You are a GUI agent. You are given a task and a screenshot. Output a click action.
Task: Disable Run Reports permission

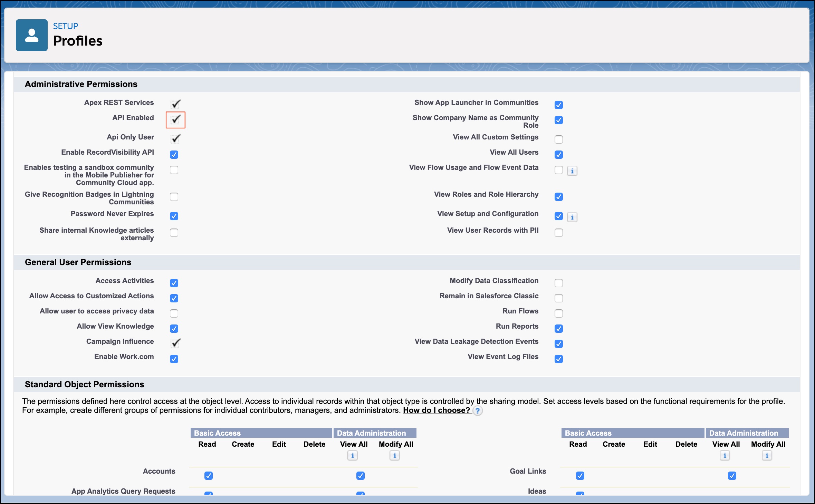coord(559,329)
